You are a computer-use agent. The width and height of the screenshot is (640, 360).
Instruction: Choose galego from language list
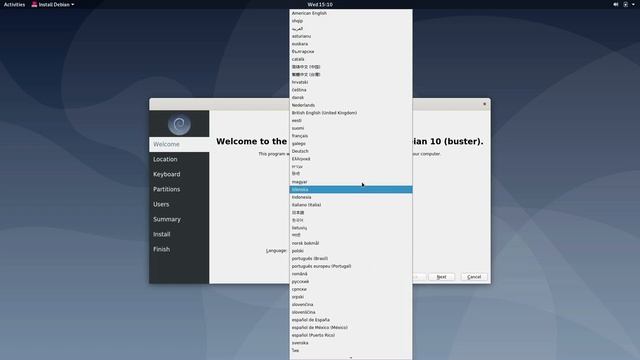[351, 143]
